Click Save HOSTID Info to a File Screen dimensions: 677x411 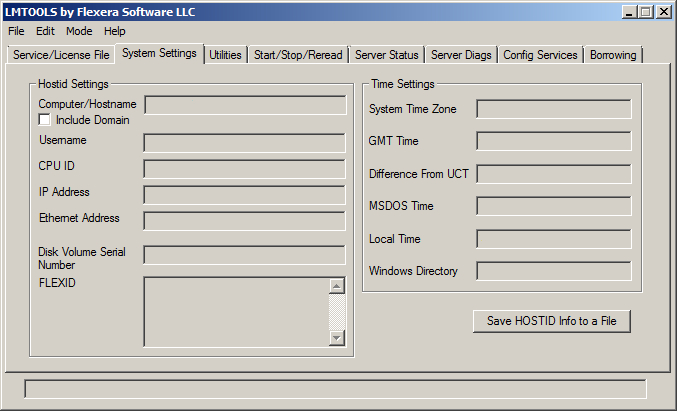point(552,321)
